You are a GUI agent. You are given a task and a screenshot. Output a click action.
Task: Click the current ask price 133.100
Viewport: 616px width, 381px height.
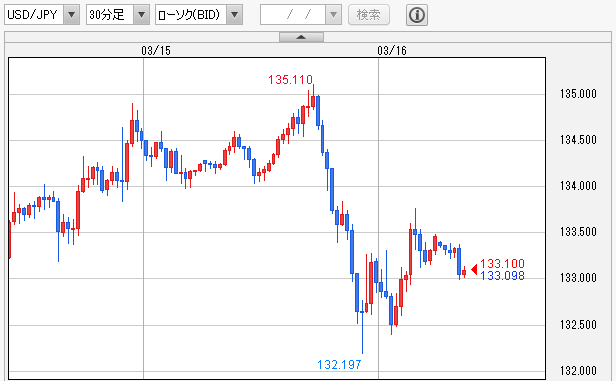[502, 264]
